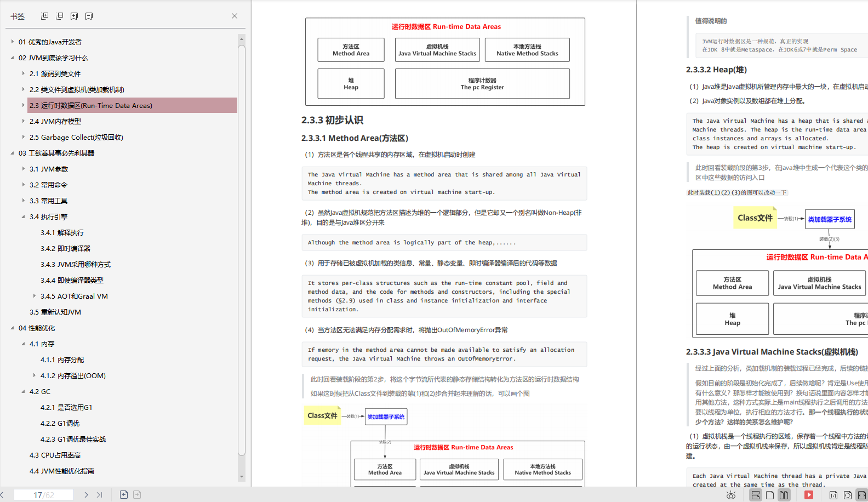The image size is (868, 502).
Task: Toggle eye protection mode icon
Action: [x=731, y=495]
